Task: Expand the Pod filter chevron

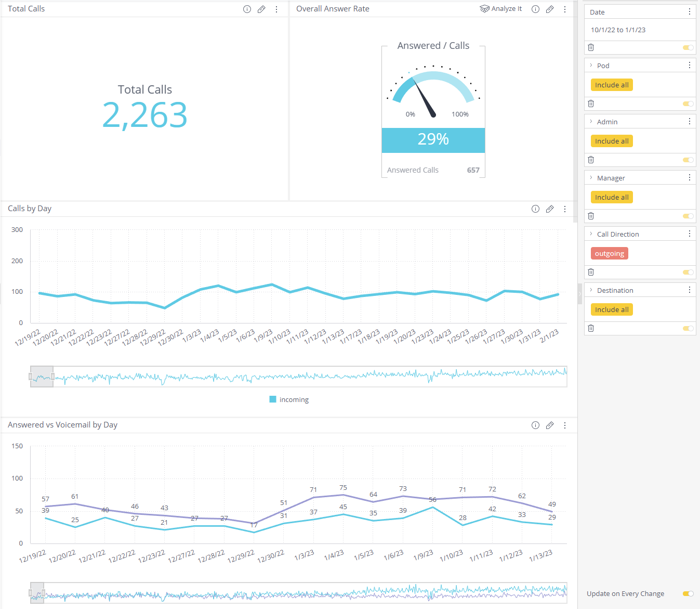Action: point(591,66)
